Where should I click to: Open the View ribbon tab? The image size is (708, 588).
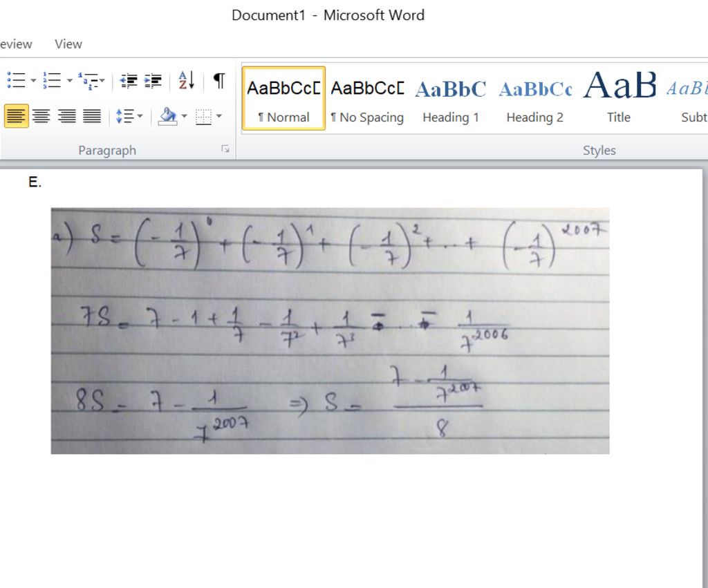[68, 44]
